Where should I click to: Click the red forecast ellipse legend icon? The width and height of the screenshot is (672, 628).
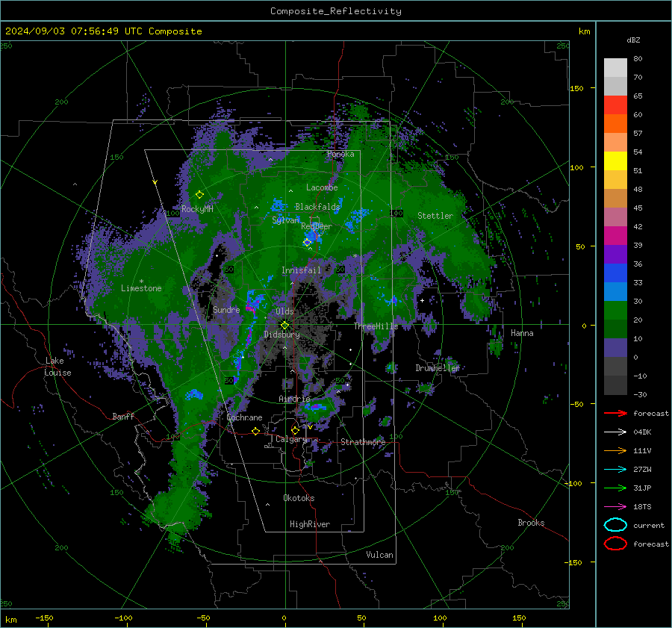point(615,544)
